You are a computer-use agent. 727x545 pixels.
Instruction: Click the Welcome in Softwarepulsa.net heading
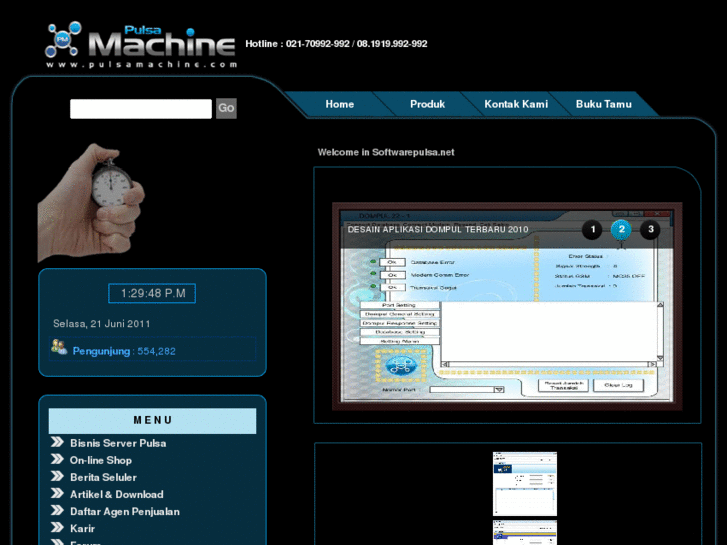point(386,152)
